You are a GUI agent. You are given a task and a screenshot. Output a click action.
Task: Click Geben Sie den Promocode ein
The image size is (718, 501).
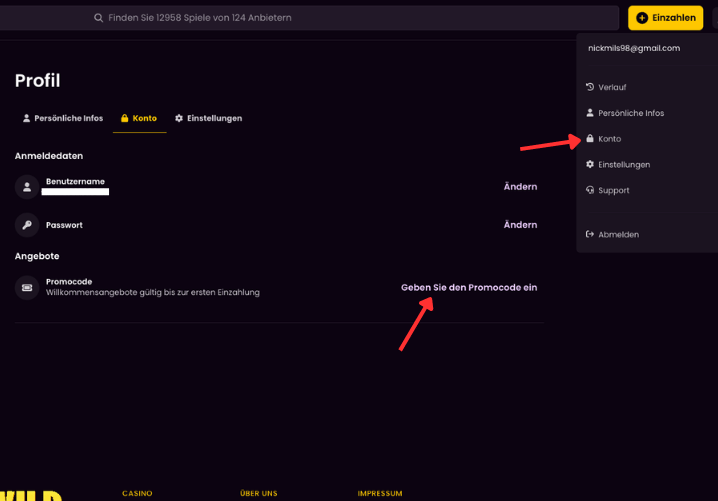tap(469, 288)
